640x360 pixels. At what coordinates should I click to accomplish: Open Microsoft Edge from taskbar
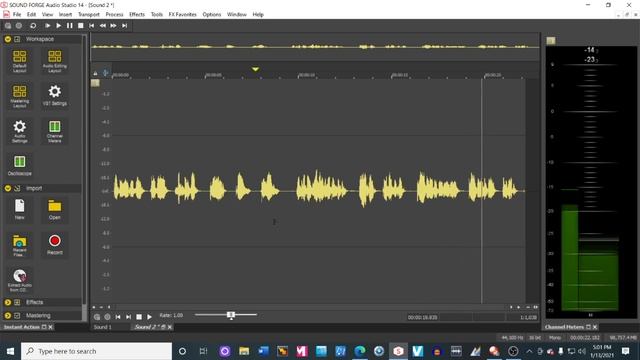360,351
